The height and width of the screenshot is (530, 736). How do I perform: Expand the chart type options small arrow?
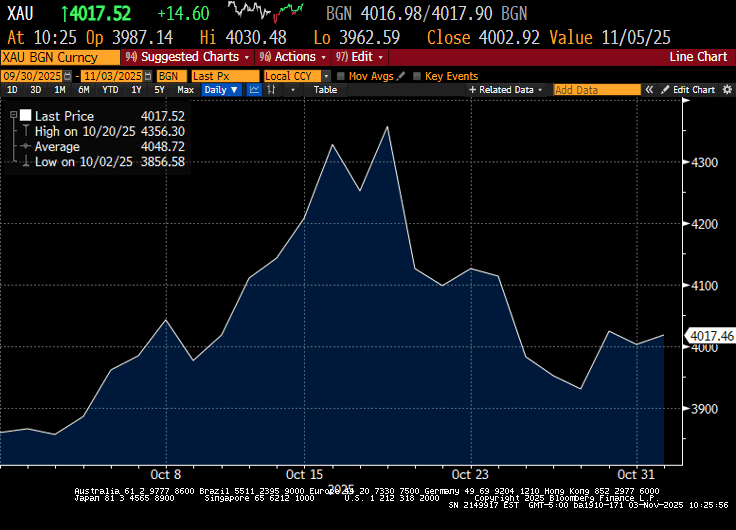[293, 90]
